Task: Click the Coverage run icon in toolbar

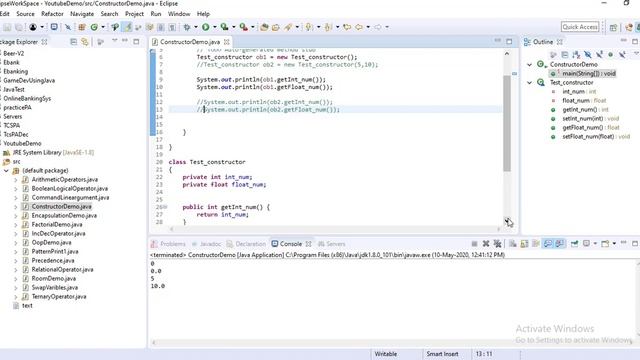Action: 224,27
